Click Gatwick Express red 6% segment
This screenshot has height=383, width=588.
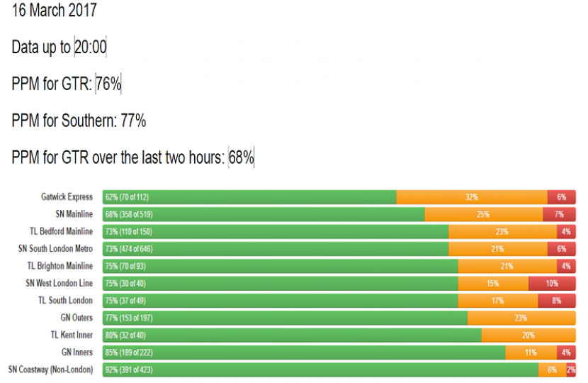click(561, 197)
